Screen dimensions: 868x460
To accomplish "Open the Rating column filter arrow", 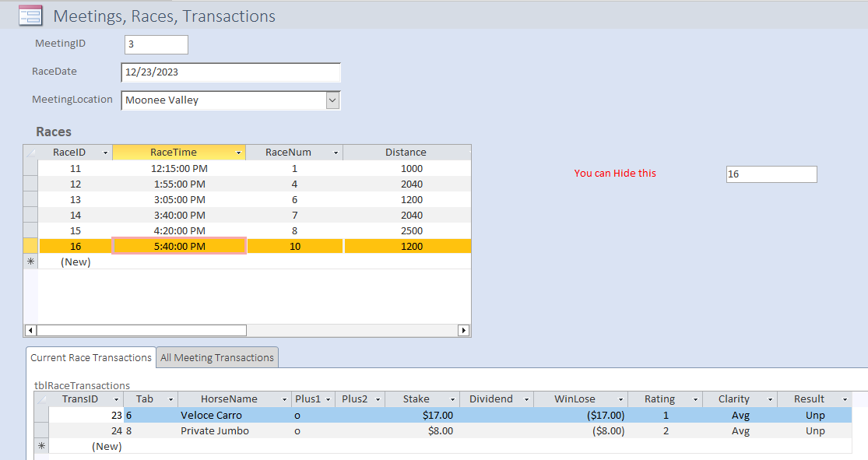I will (695, 399).
